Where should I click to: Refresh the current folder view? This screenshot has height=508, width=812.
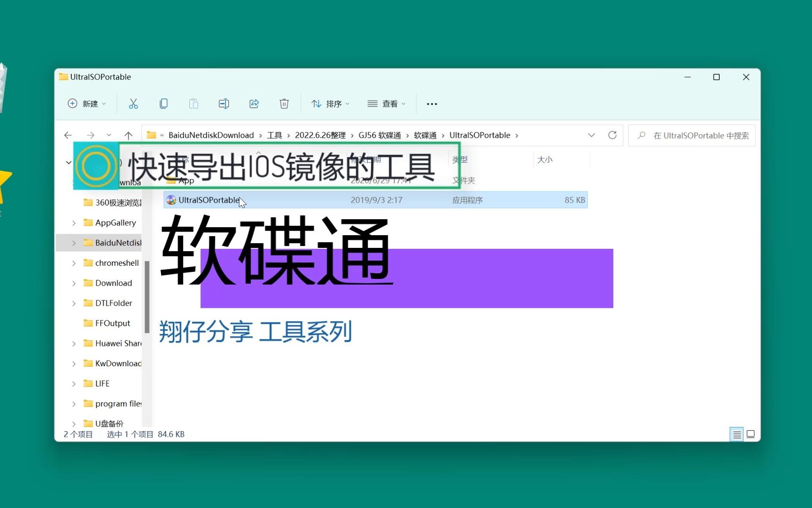(612, 135)
